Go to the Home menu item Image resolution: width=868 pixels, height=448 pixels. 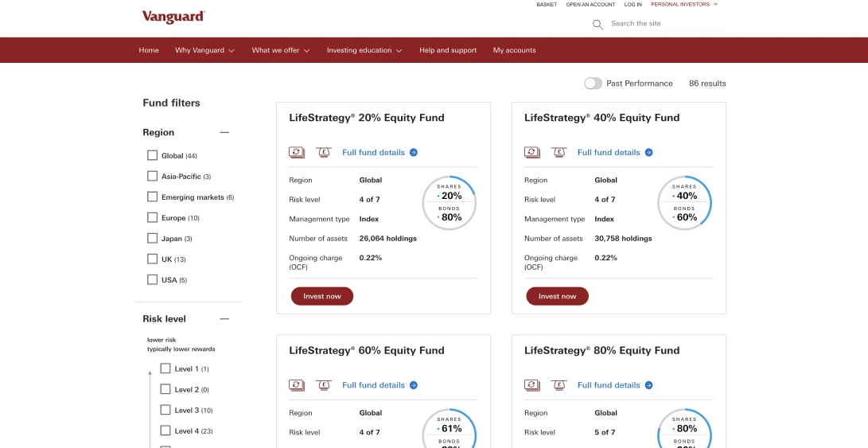click(x=149, y=50)
